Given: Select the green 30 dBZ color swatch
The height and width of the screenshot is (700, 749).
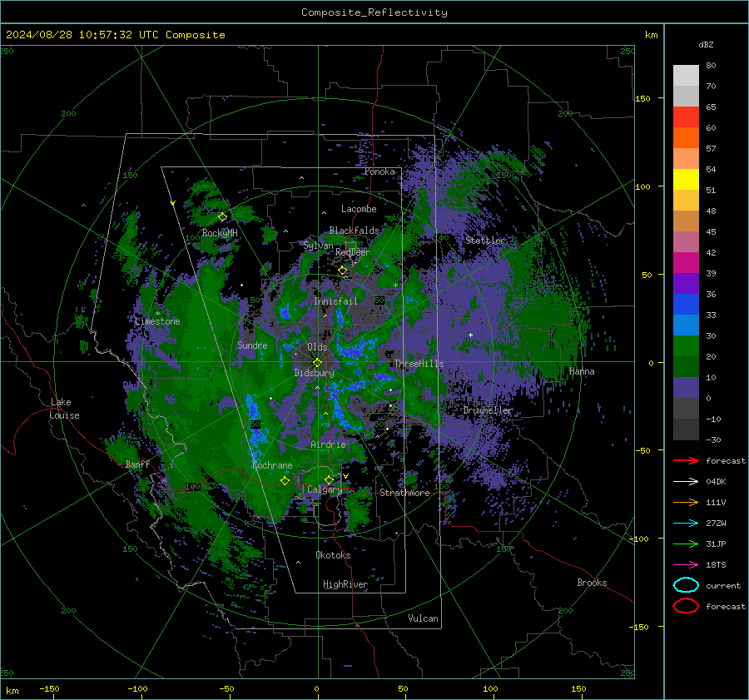Looking at the screenshot, I should (x=686, y=346).
